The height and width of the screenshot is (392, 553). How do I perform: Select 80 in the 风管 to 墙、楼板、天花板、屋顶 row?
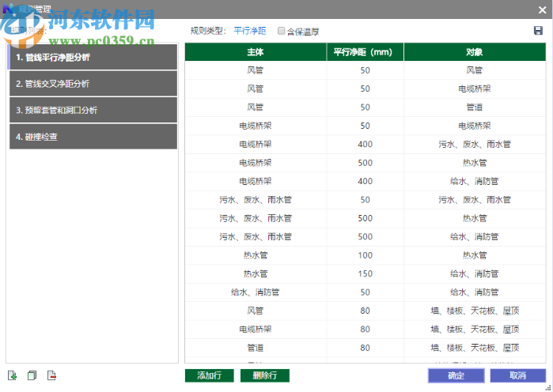pyautogui.click(x=365, y=311)
